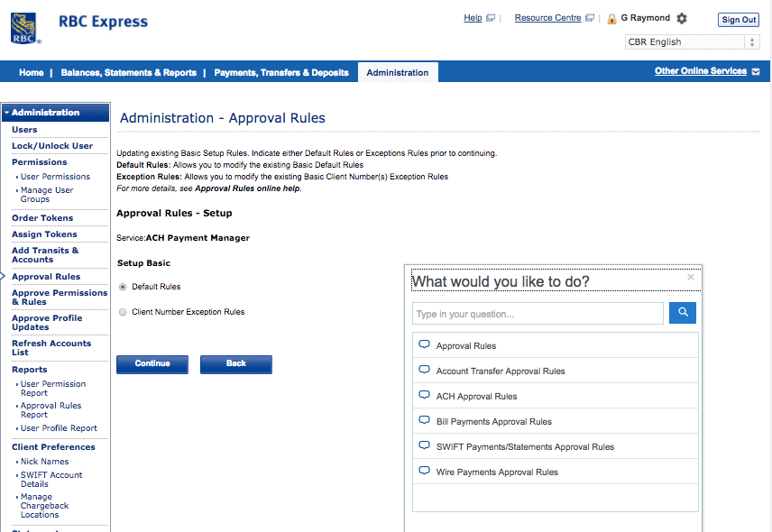The image size is (772, 532).
Task: Click the chat bubble beside SWIFT Payments/Statements suggestion
Action: pyautogui.click(x=424, y=445)
